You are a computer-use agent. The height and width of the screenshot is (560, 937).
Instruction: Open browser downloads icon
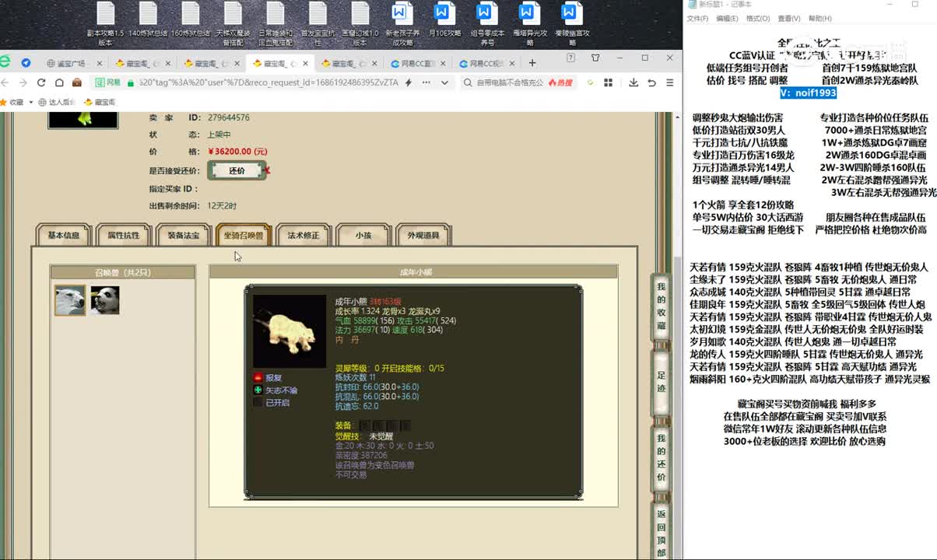pos(633,82)
